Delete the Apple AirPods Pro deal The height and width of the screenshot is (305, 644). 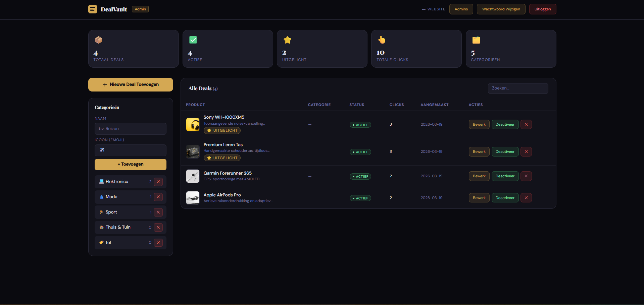526,198
